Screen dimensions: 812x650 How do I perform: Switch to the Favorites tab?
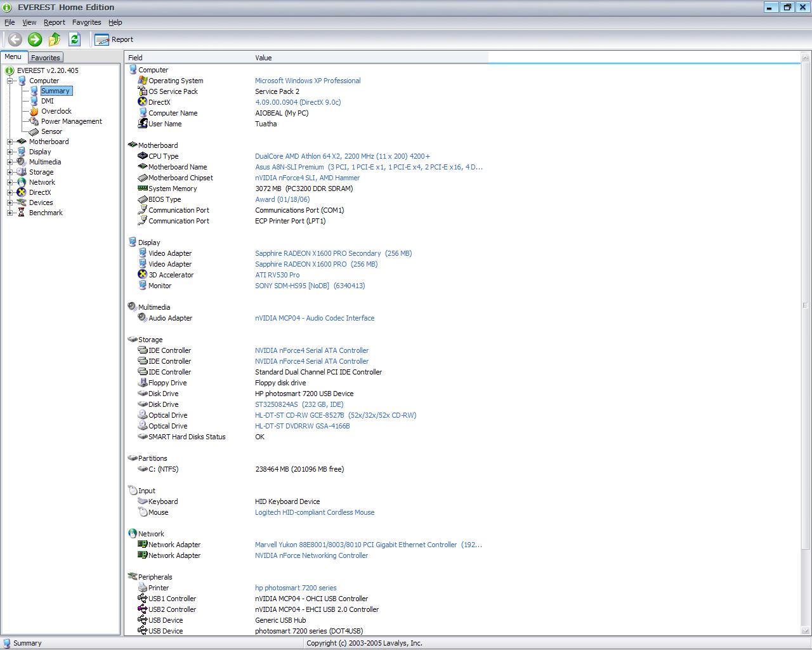click(46, 58)
